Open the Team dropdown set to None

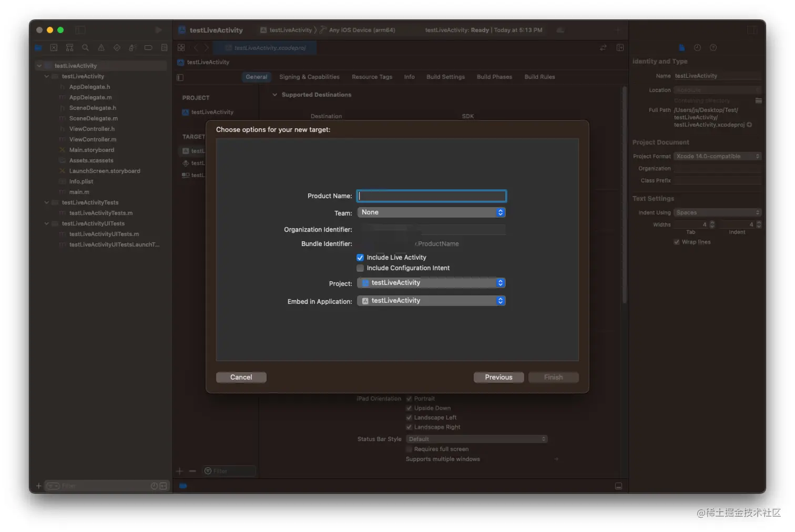point(431,212)
